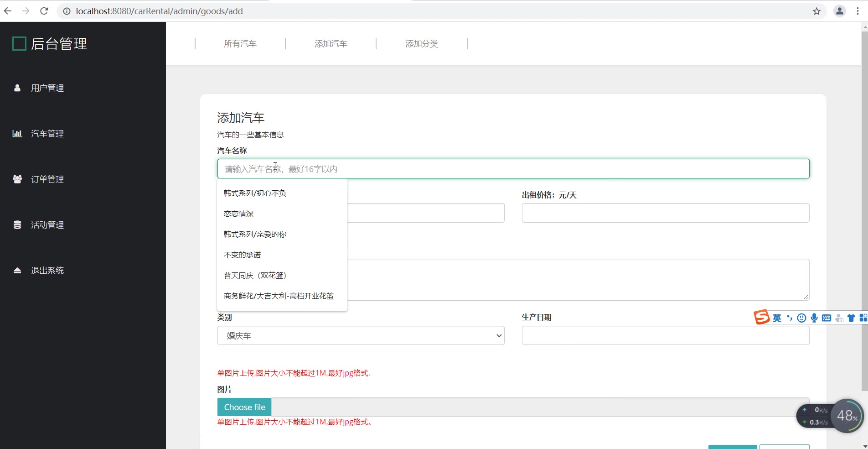The image size is (868, 449).
Task: Select suggestion 恋恋情深 from autocomplete list
Action: pos(239,214)
